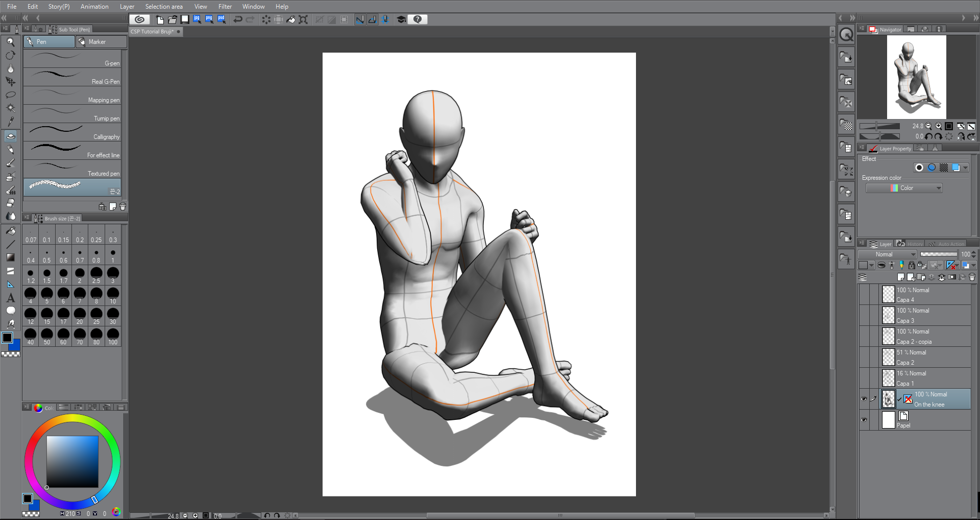Click the Undo arrow in the command bar
This screenshot has width=980, height=520.
(238, 19)
